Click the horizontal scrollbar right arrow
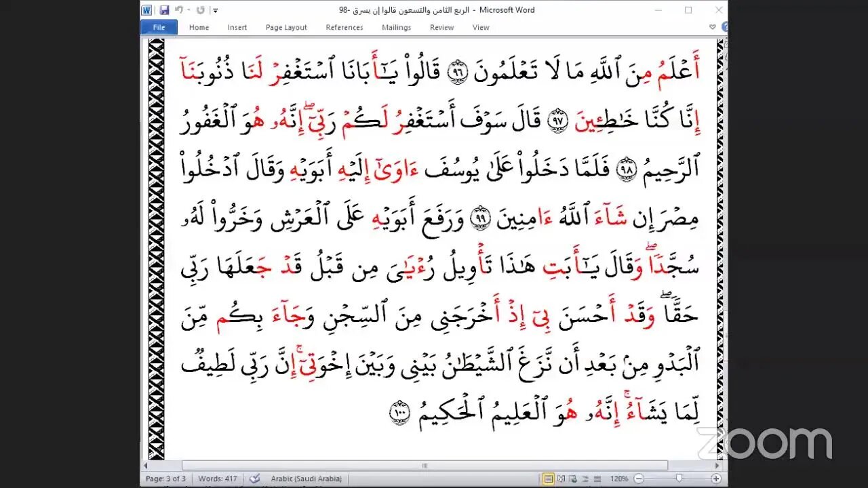The image size is (868, 488). 717,466
